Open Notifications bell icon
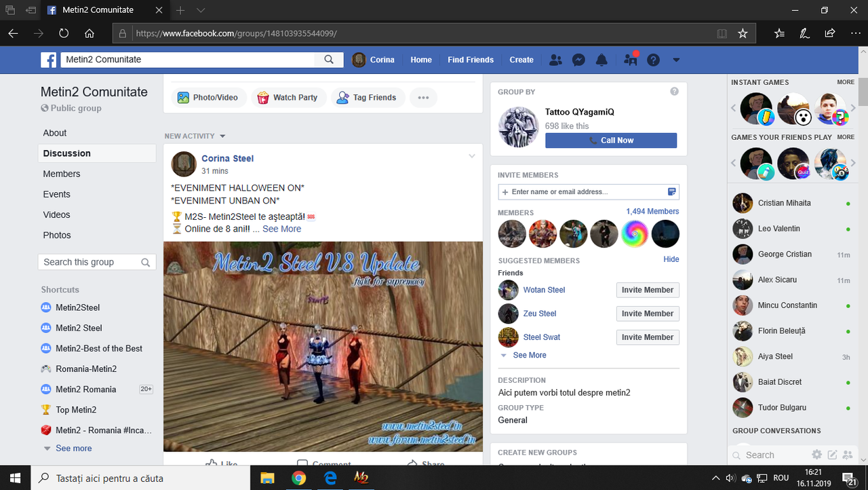 (601, 60)
